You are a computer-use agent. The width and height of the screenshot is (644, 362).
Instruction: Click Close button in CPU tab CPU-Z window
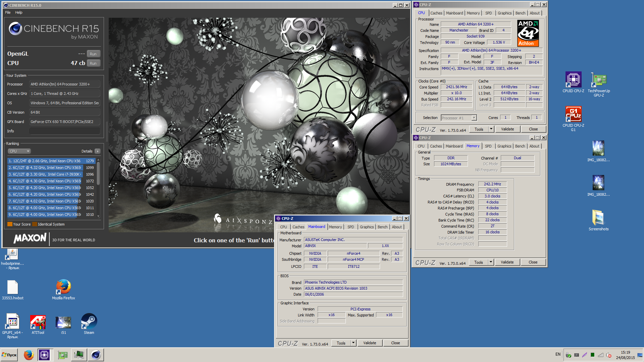coord(533,129)
